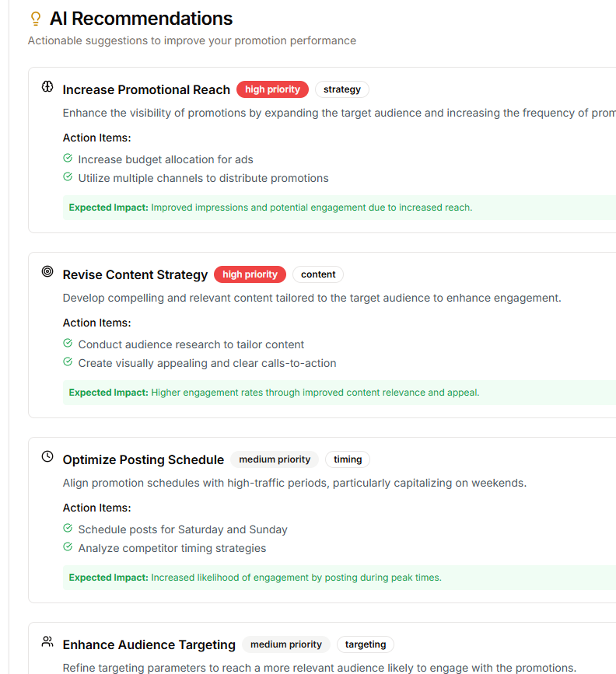Screen dimensions: 616x674
Task: Select the brain icon on Increase Promotional Reach
Action: (47, 88)
